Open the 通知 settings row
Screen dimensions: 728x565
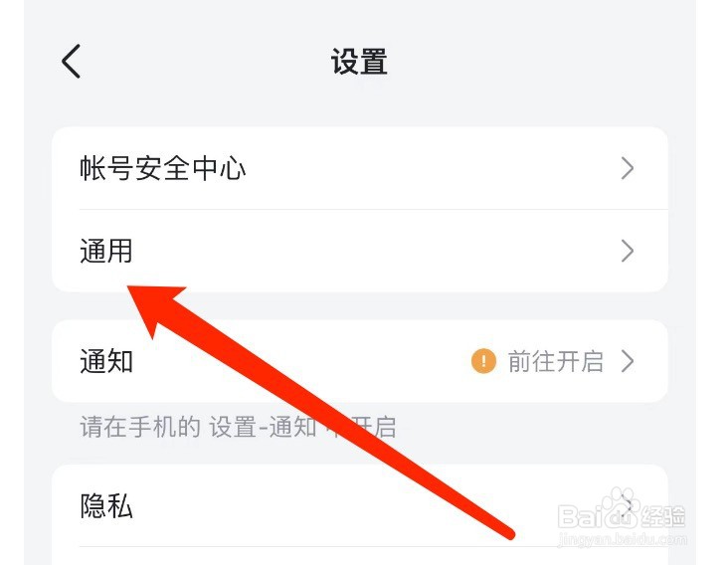360,361
